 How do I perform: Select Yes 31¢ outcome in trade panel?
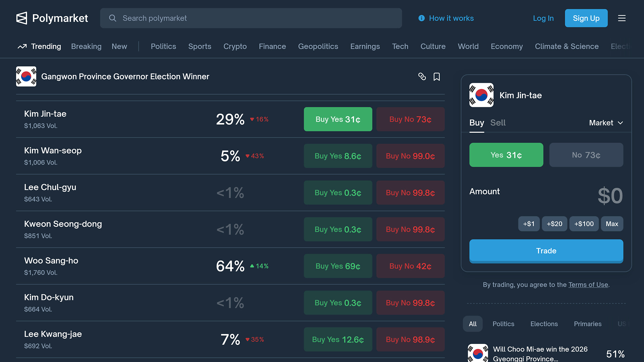(506, 155)
